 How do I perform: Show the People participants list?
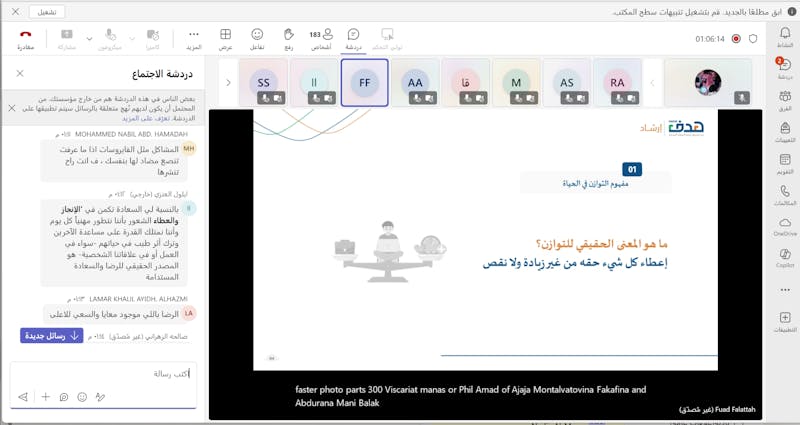pos(321,38)
